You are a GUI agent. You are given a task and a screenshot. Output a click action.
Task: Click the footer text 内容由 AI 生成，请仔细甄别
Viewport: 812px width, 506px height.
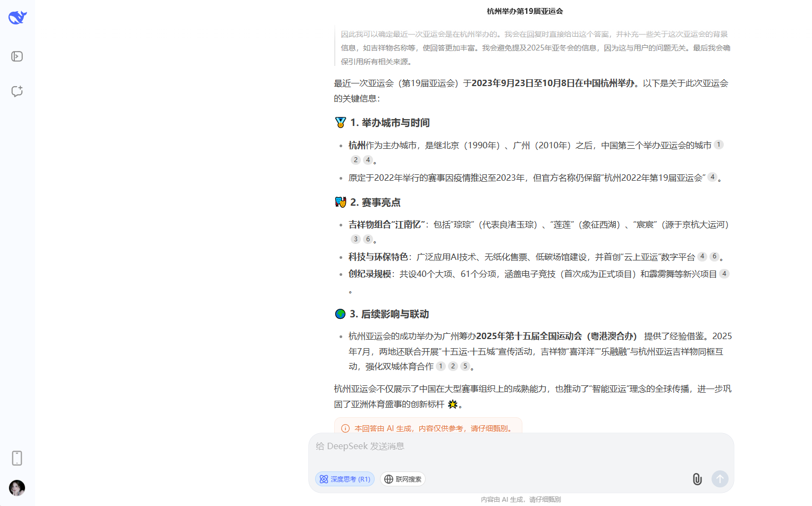(x=521, y=500)
